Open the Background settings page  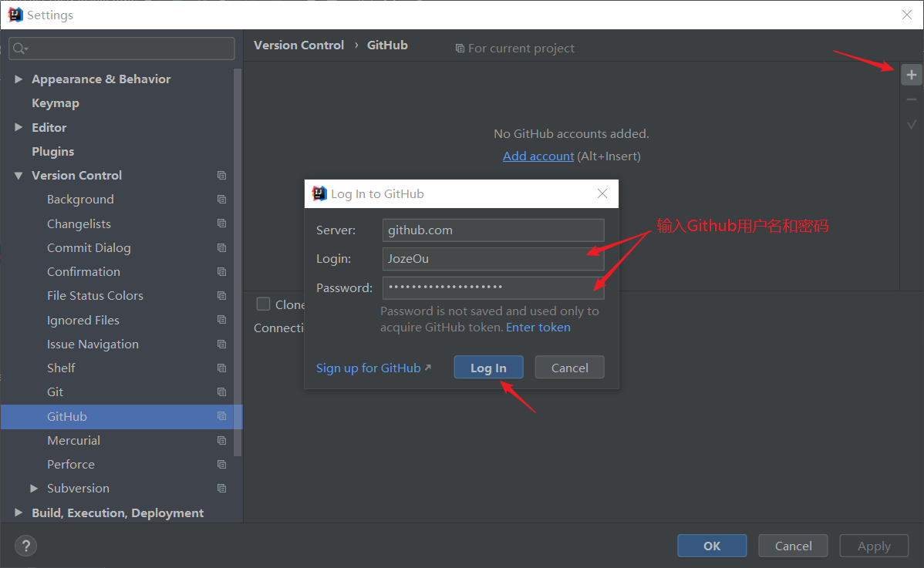80,200
